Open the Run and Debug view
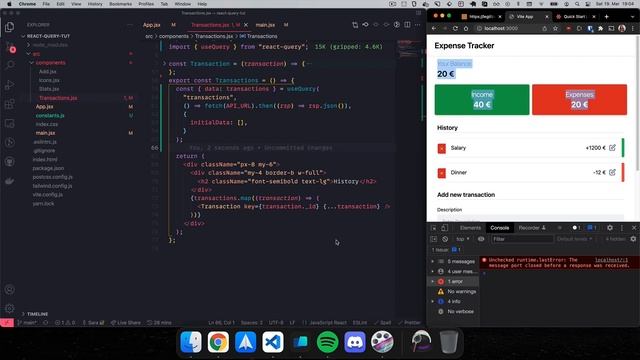The width and height of the screenshot is (640, 360). click(x=9, y=85)
